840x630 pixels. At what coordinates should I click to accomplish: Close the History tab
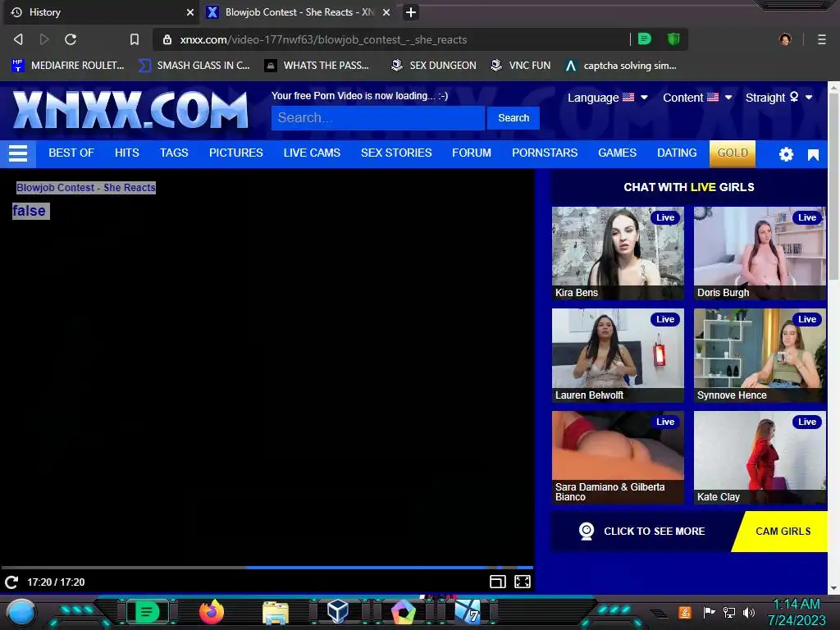click(190, 12)
